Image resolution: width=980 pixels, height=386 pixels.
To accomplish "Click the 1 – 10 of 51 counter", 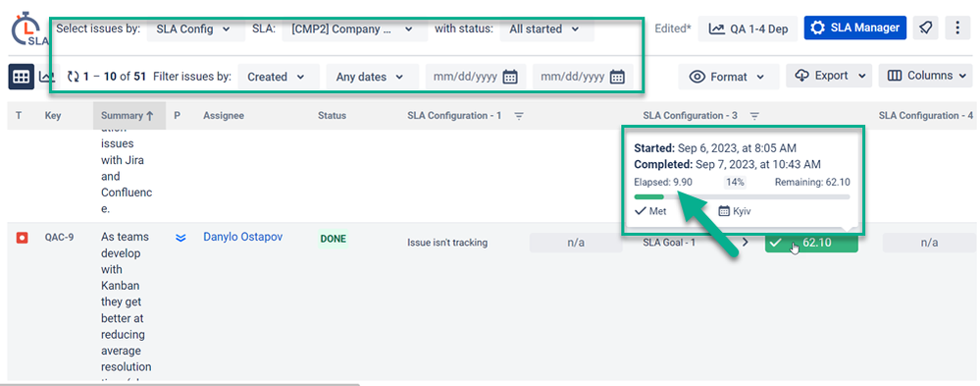I will point(115,77).
